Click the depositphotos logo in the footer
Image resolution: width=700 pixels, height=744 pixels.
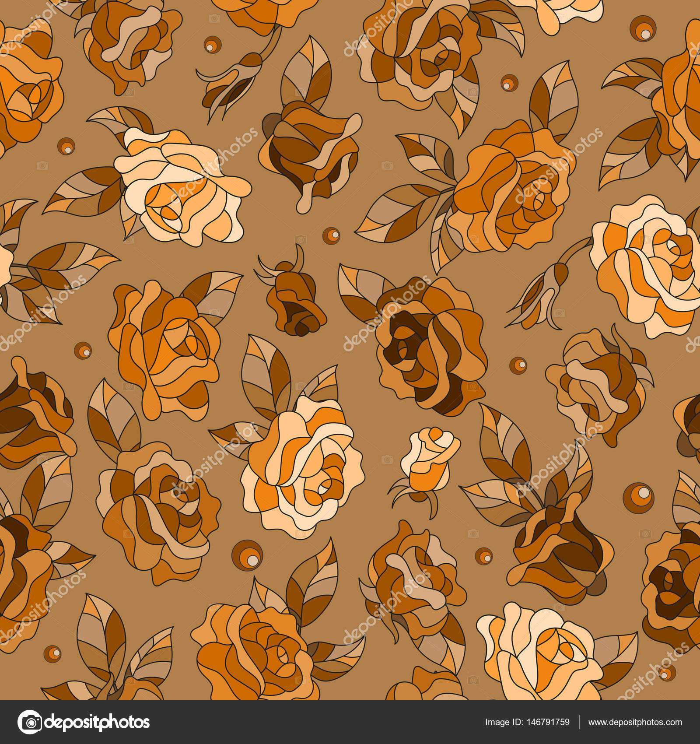click(84, 722)
